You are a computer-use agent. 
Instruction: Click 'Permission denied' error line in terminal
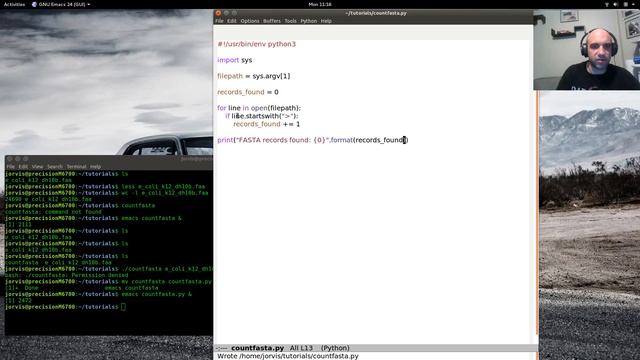[x=67, y=275]
